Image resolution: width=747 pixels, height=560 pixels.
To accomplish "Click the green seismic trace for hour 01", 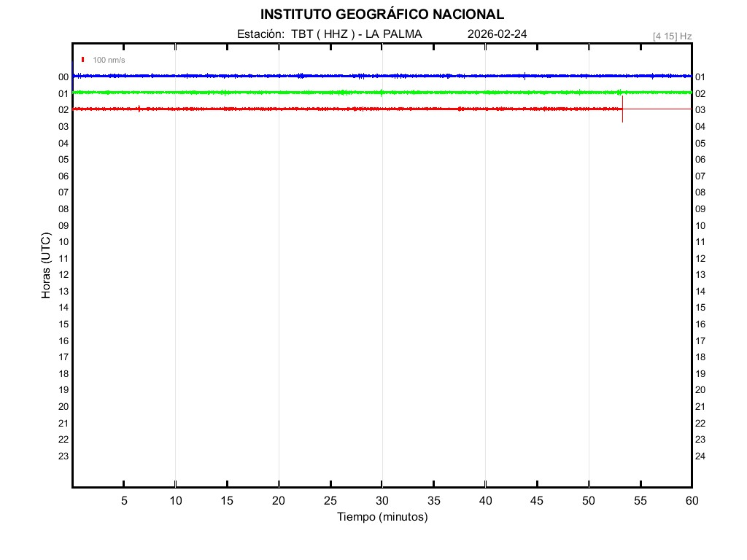I will [365, 93].
